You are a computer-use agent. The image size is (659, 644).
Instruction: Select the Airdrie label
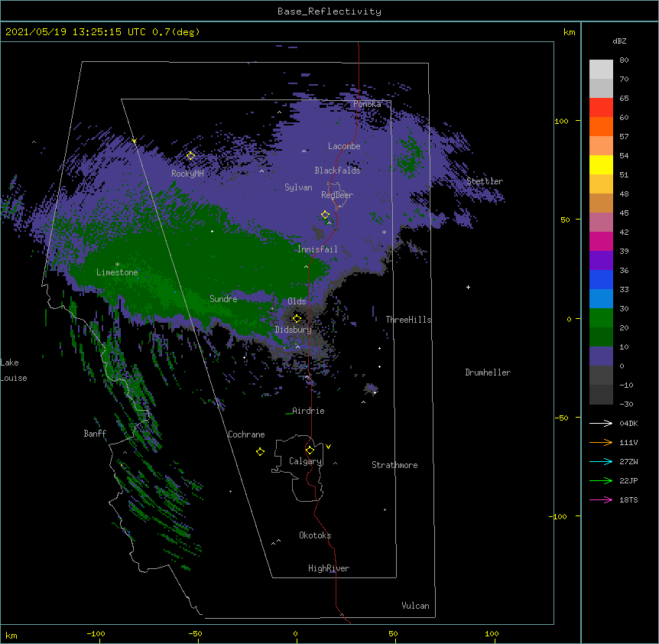(x=308, y=411)
